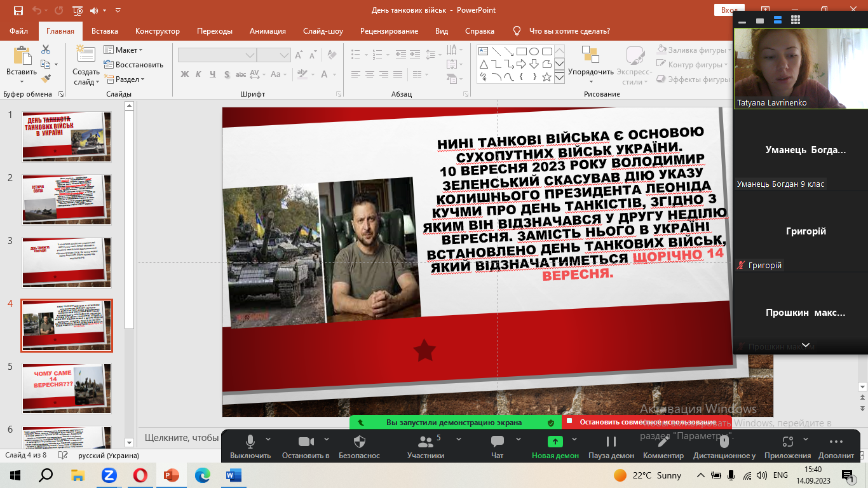Select slide 5 thumbnail Чому саме 14 вересня
Screen dimensions: 868x488
pos(67,388)
